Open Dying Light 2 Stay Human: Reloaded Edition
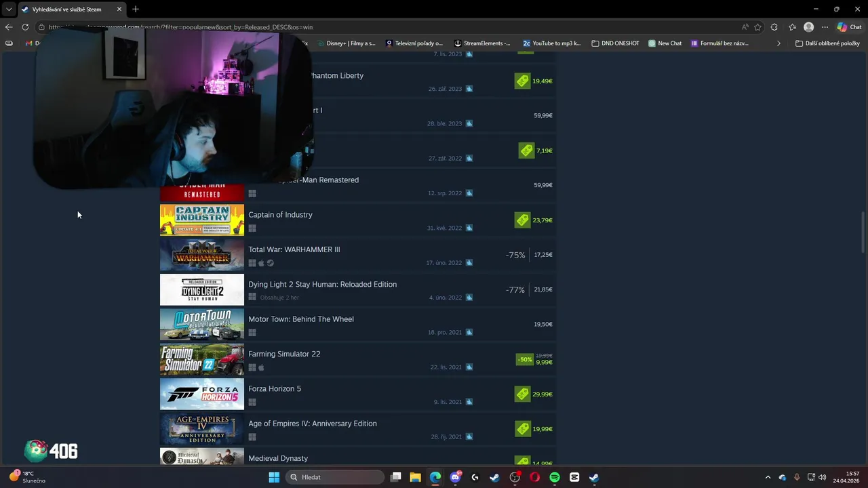Viewport: 868px width, 488px height. 322,285
